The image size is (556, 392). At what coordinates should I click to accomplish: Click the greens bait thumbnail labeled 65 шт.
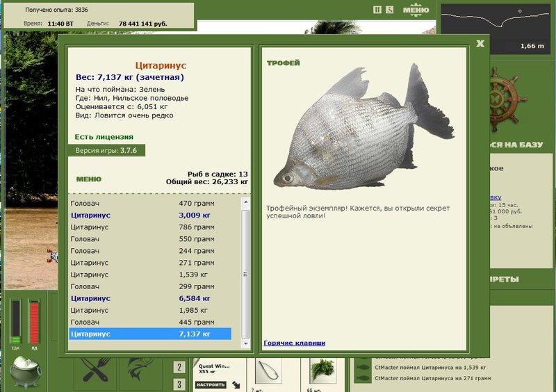coord(322,370)
